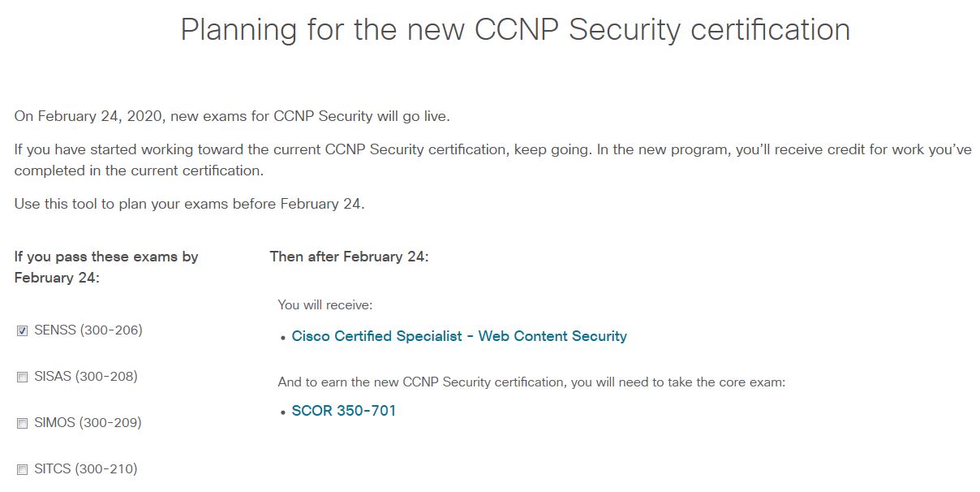Click the bullet beside Cisco Certified Specialist link

pyautogui.click(x=283, y=338)
